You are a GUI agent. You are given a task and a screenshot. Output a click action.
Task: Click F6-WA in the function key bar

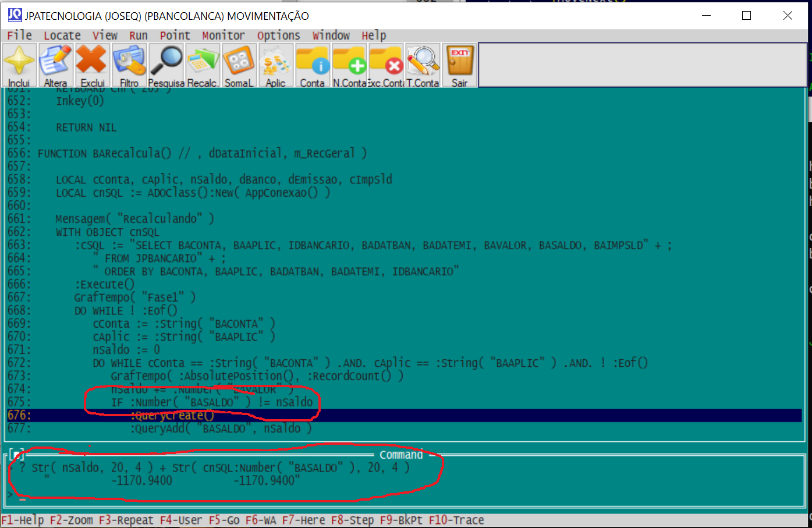pos(260,520)
